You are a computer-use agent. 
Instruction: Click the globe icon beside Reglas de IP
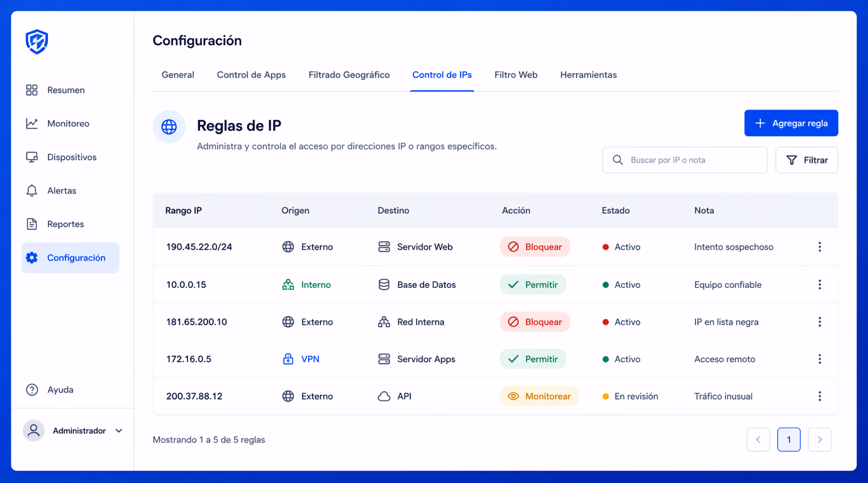169,126
